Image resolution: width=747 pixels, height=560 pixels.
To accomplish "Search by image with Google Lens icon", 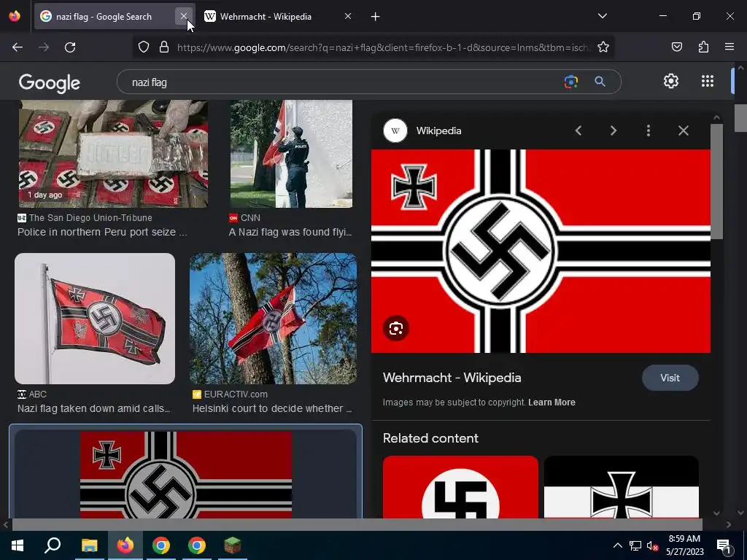I will [x=570, y=82].
